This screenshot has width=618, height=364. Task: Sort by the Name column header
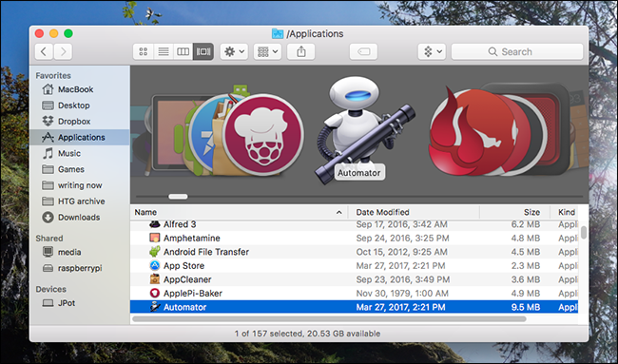[239, 212]
